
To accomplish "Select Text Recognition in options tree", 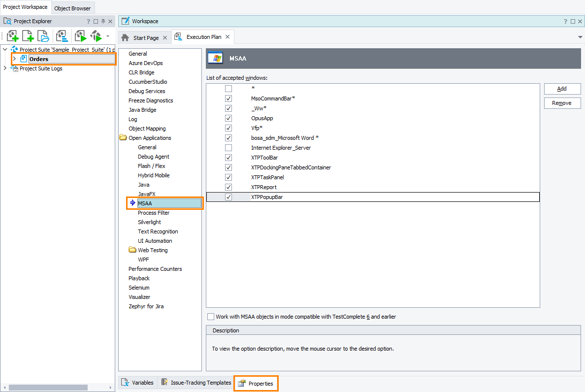I will pos(158,231).
